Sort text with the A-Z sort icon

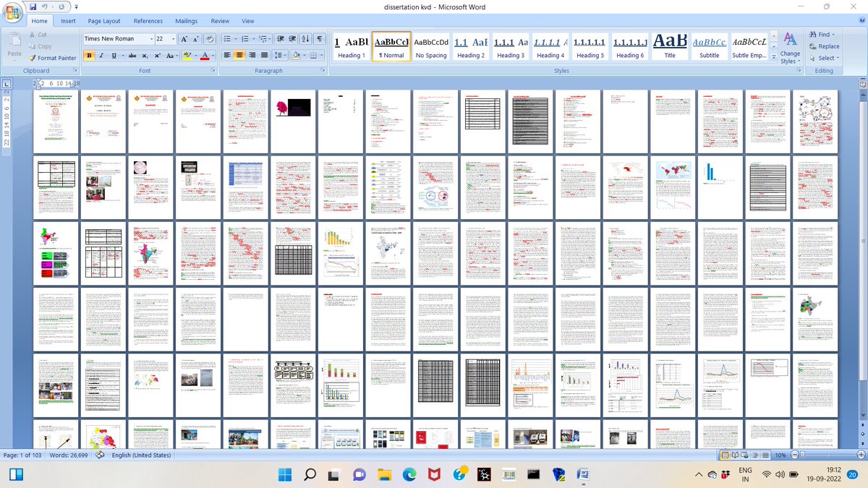307,38
